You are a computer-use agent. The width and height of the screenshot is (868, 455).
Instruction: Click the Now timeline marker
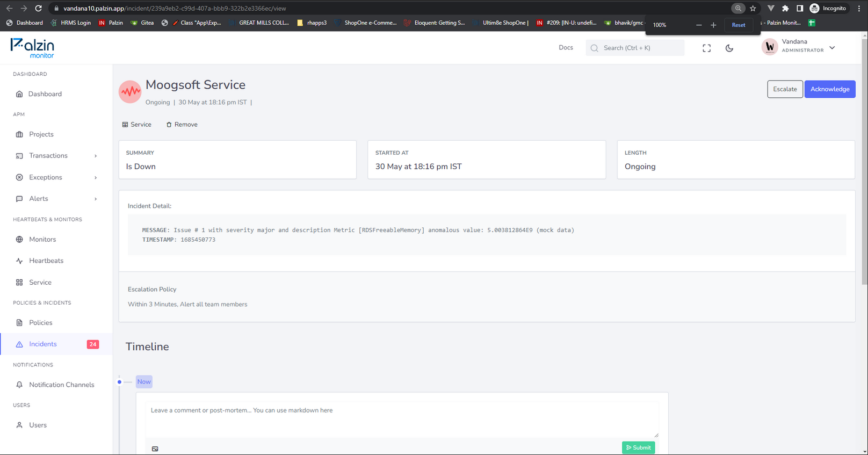click(x=144, y=382)
